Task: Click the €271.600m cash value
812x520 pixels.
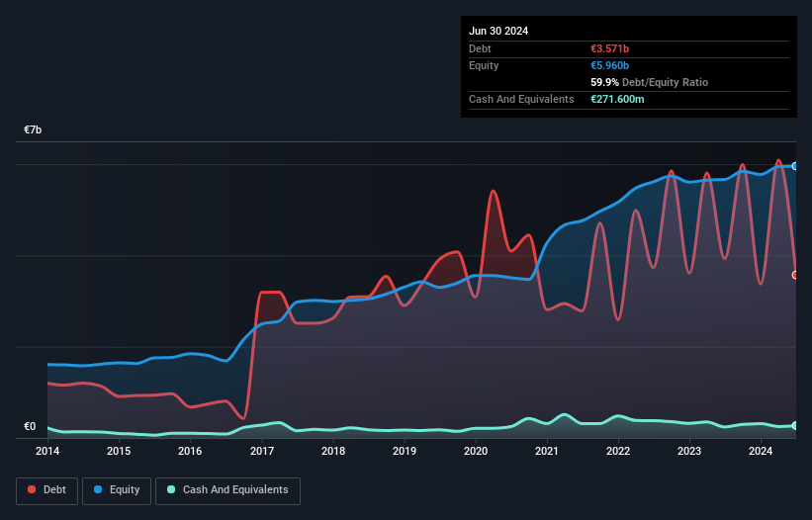Action: [x=617, y=99]
